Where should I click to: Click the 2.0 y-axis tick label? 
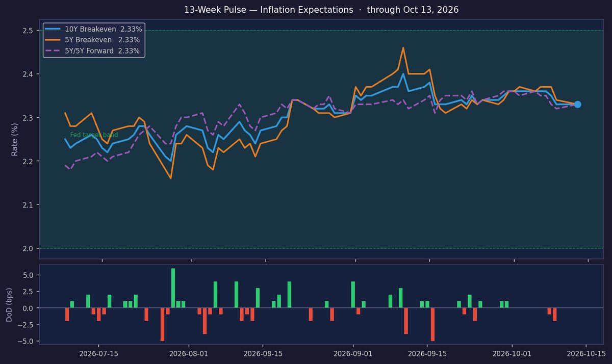[28, 248]
